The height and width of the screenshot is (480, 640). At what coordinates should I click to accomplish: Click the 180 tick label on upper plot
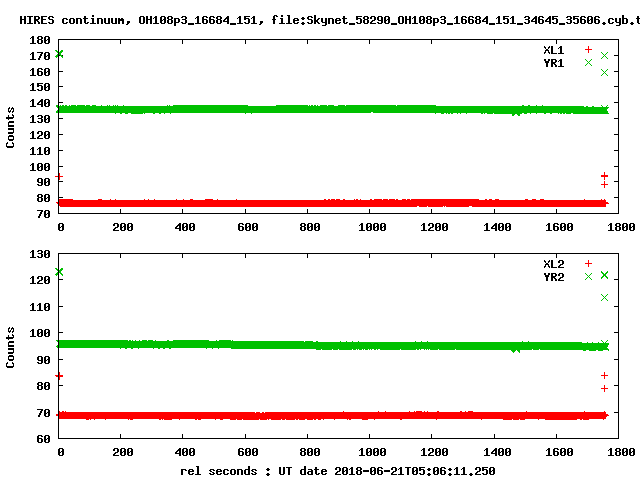coord(40,40)
